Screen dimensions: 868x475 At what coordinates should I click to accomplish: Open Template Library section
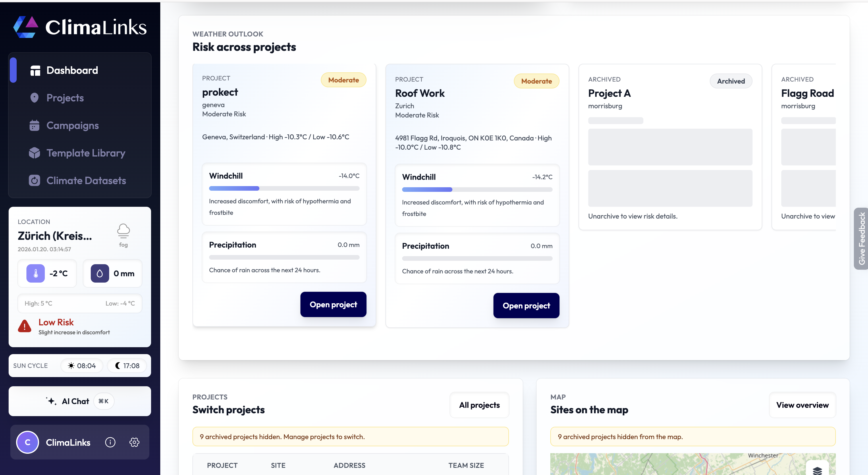(86, 153)
